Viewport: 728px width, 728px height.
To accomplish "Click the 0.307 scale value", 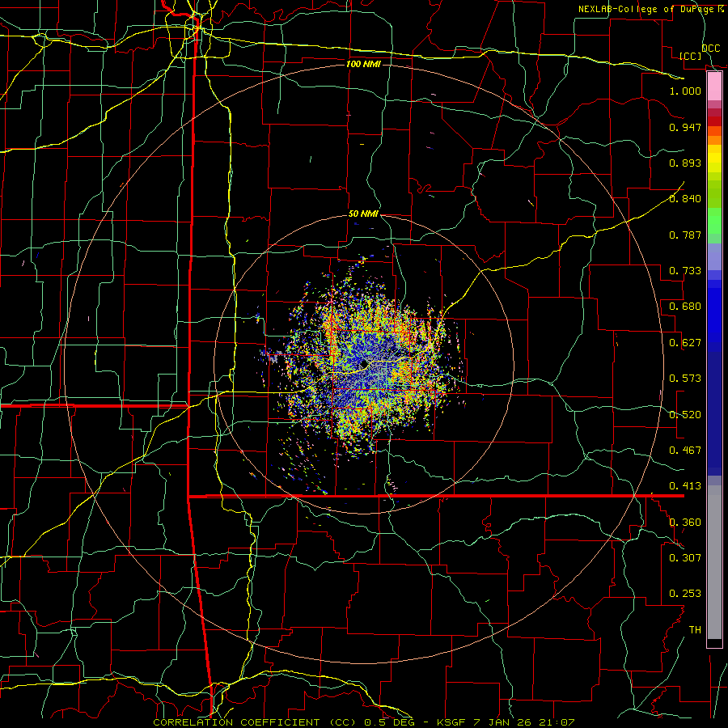I will tap(685, 558).
